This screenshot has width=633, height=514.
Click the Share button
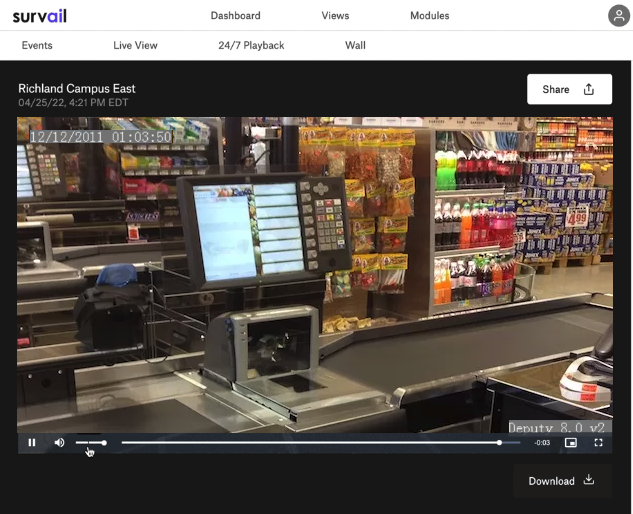[x=569, y=89]
